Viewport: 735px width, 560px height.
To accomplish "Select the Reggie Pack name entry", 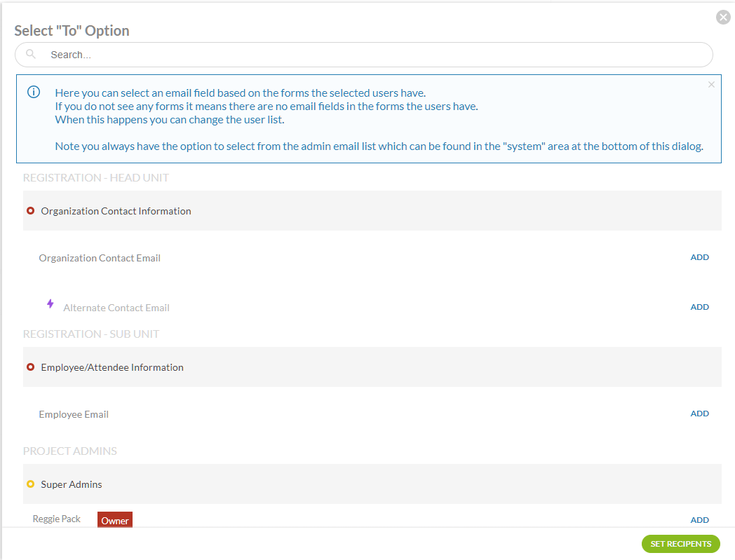I will click(57, 519).
